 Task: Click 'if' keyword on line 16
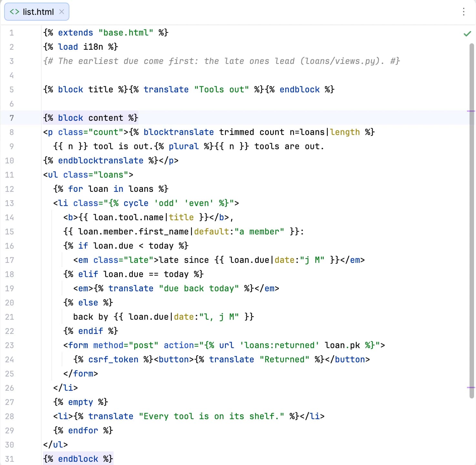click(83, 246)
